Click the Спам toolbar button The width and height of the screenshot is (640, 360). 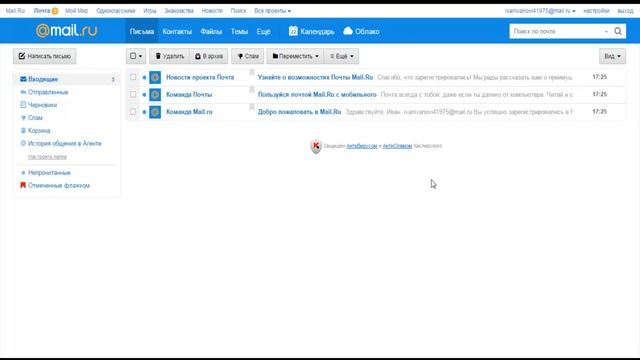click(x=248, y=56)
